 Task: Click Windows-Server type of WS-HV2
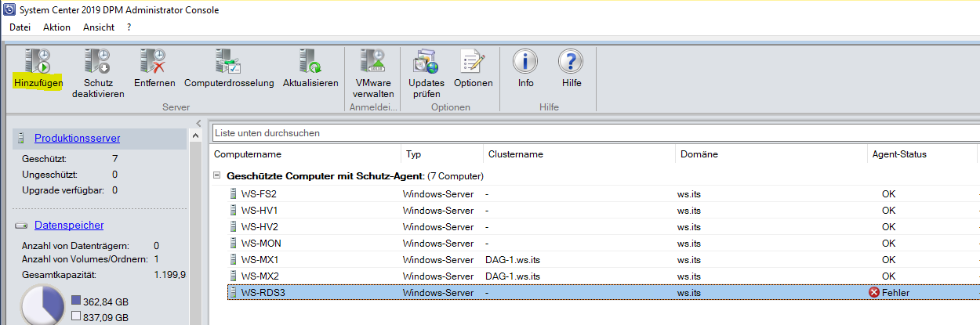(438, 226)
